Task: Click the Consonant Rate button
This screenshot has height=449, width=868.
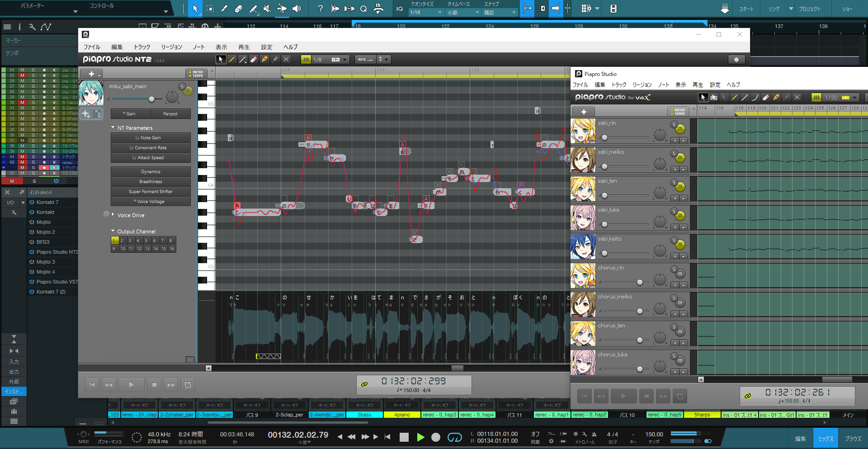Action: coord(151,148)
